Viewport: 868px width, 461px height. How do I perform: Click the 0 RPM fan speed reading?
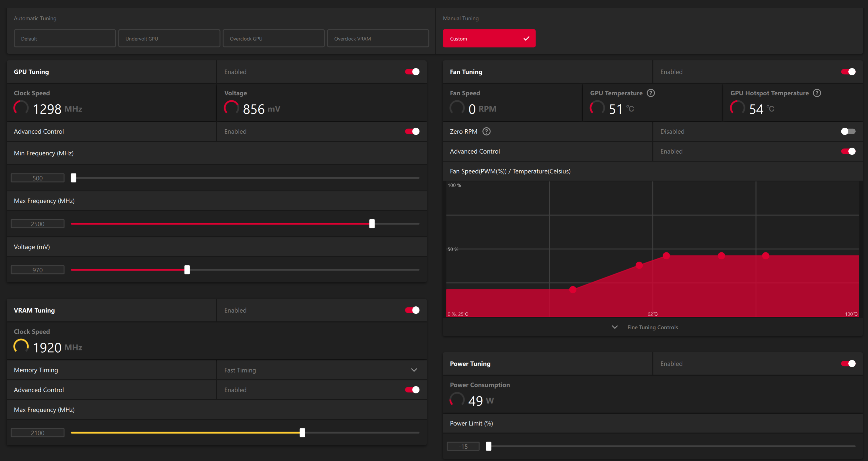tap(482, 109)
